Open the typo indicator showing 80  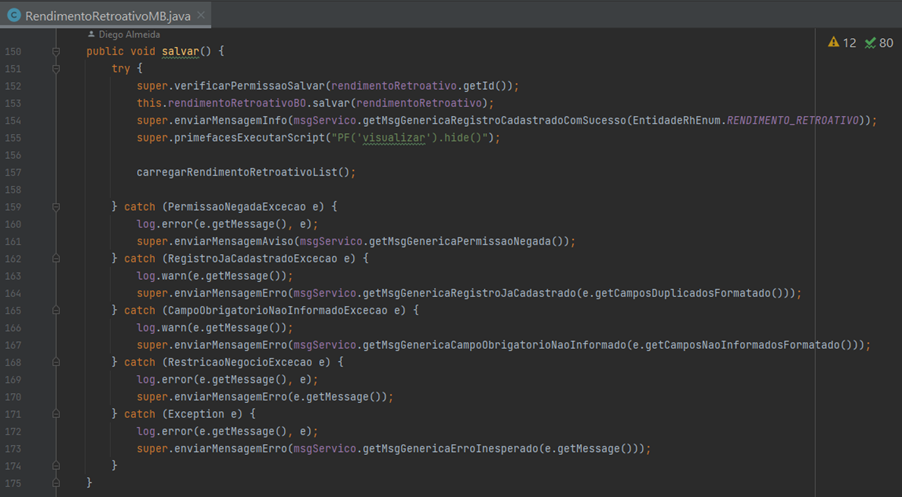pyautogui.click(x=879, y=43)
